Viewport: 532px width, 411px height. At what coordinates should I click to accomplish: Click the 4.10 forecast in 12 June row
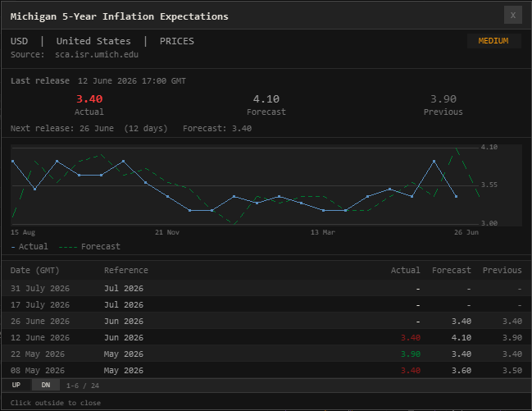click(462, 338)
